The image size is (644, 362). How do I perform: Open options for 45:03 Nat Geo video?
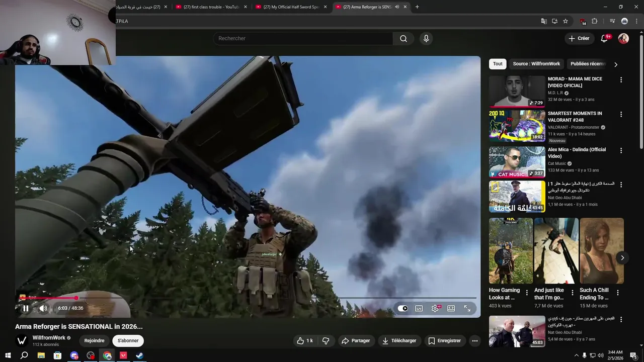pos(621,319)
